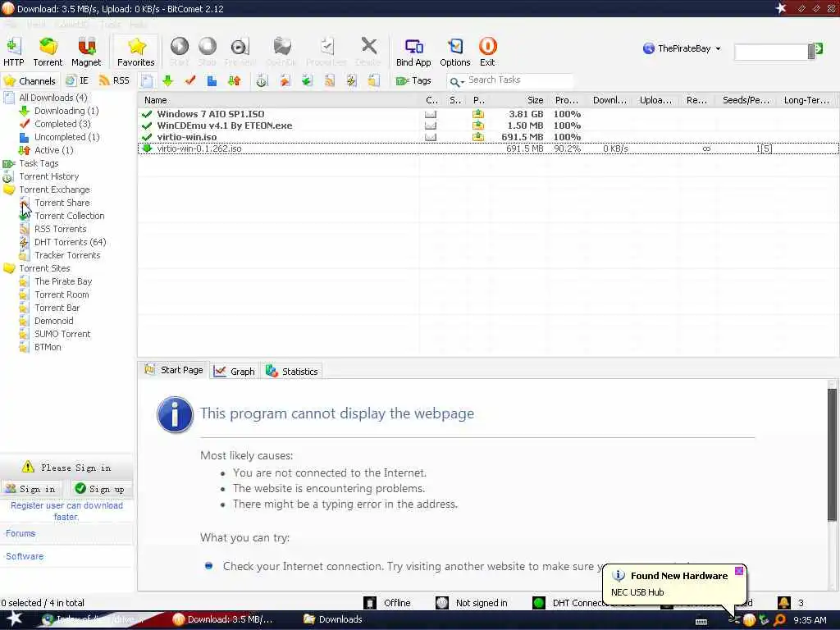The width and height of the screenshot is (840, 630).
Task: Click the Sign in button
Action: (x=31, y=489)
